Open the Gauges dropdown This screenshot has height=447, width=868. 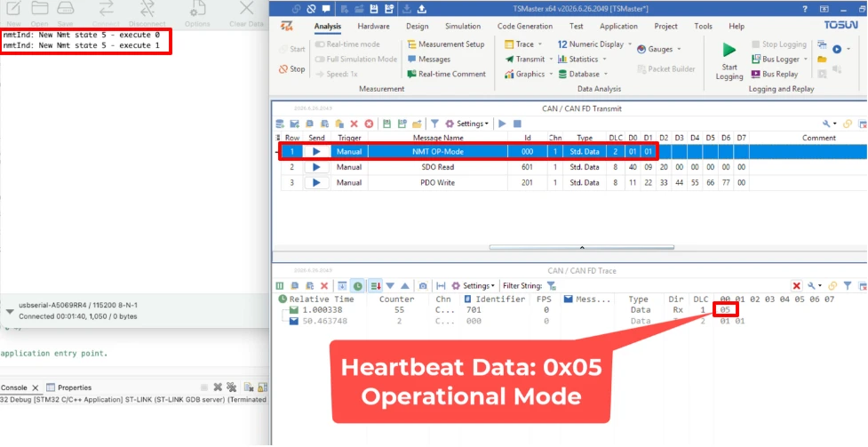pos(679,49)
